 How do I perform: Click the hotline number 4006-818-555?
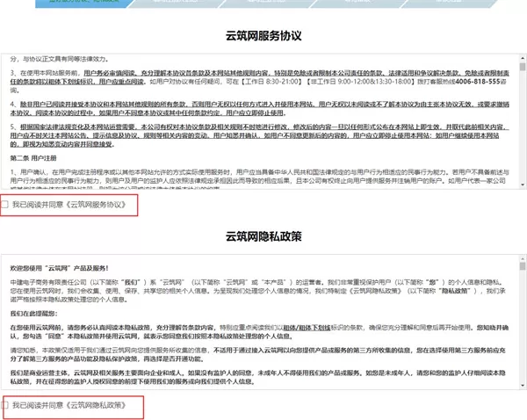pos(478,82)
